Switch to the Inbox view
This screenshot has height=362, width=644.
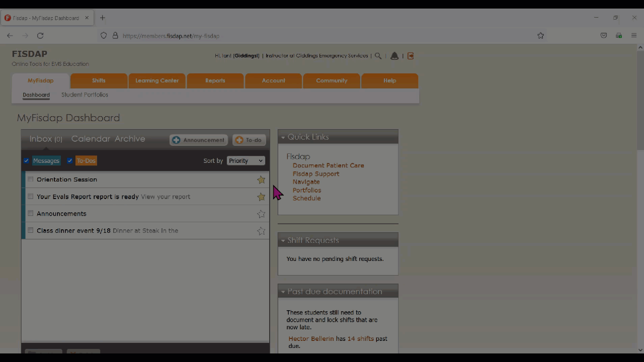pyautogui.click(x=46, y=139)
